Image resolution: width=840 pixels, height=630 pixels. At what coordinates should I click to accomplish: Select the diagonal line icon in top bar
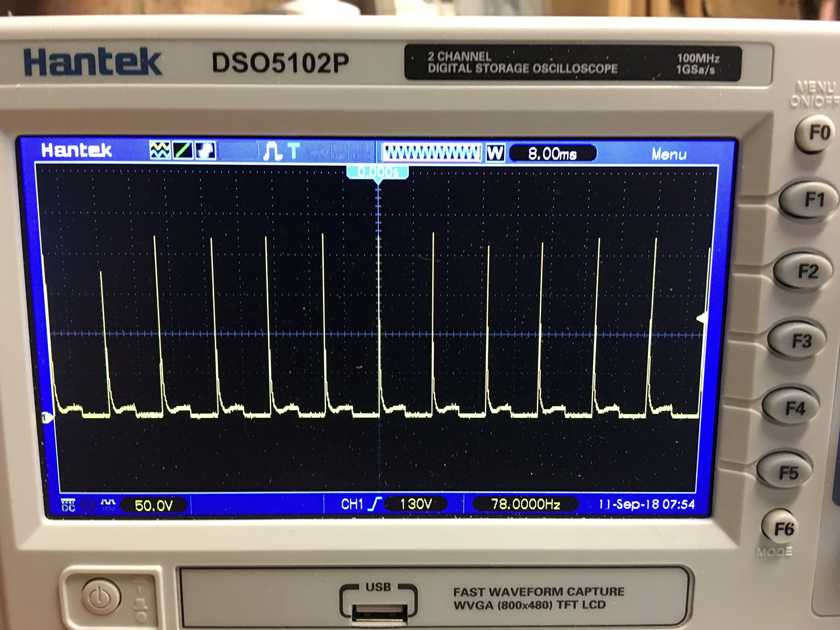point(183,150)
